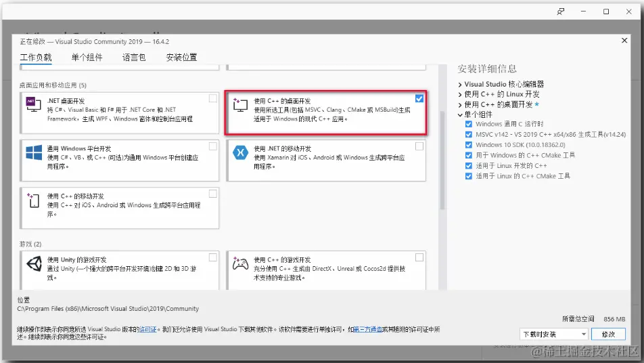Switch to the 安装位置 tab
The width and height of the screenshot is (644, 363).
pyautogui.click(x=181, y=57)
